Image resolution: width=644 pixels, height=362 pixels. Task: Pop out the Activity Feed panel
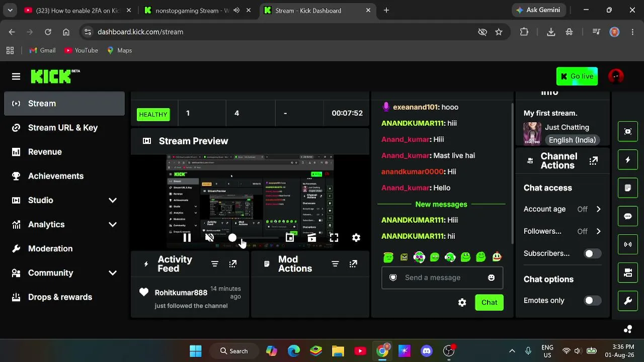pos(233,264)
